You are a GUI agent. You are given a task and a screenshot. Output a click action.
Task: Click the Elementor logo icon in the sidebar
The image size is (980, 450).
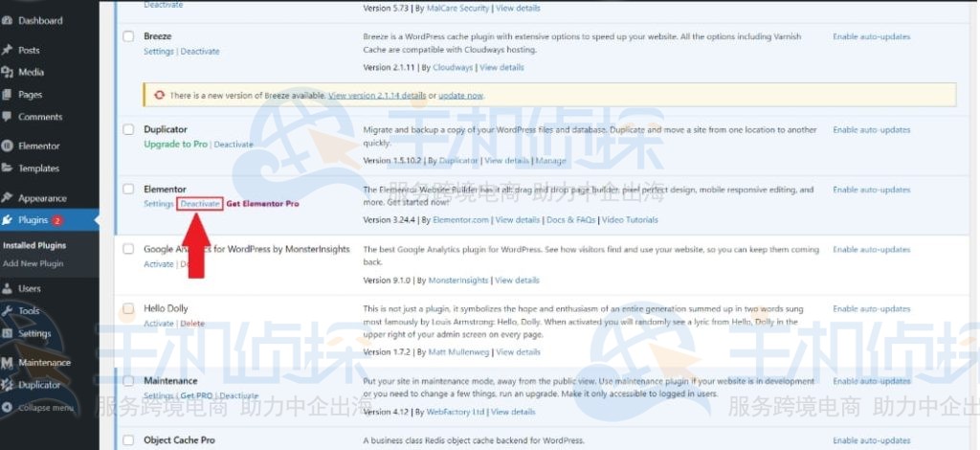point(7,146)
